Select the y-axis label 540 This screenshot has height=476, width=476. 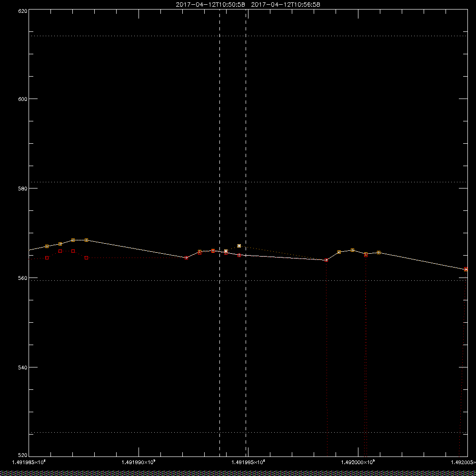(x=23, y=367)
